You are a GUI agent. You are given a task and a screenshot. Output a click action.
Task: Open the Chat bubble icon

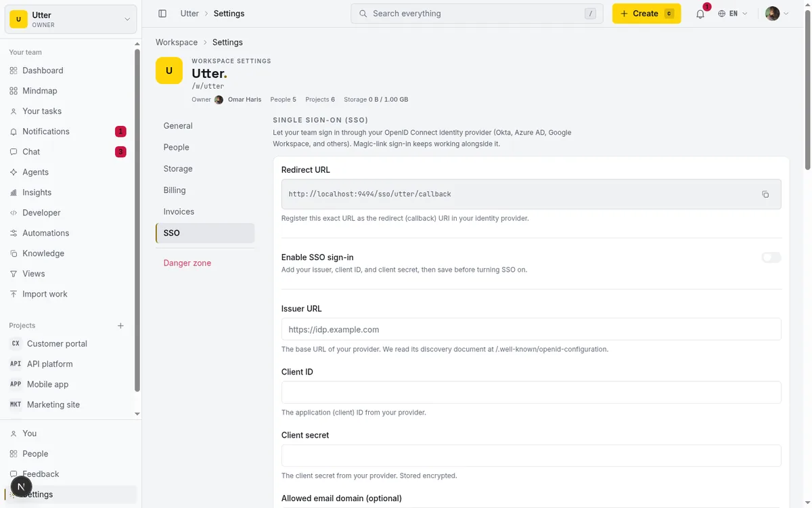pyautogui.click(x=14, y=152)
